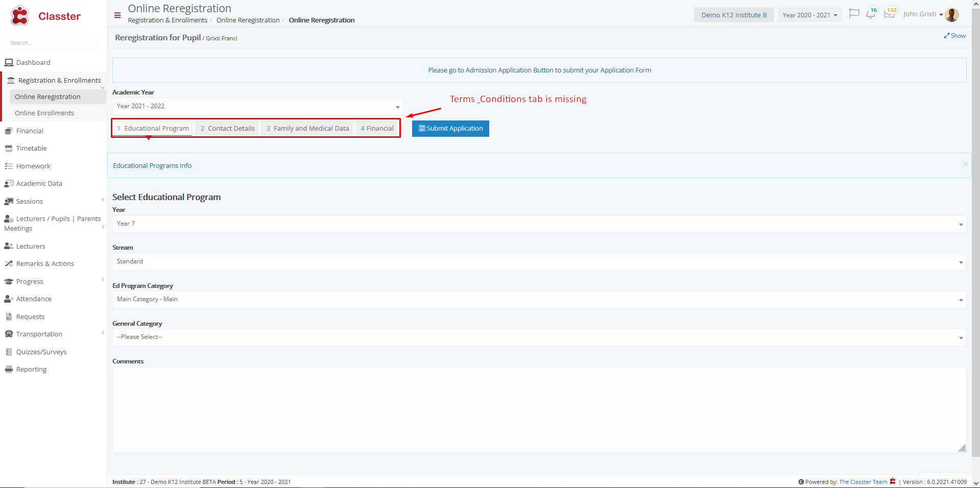The image size is (980, 488).
Task: Open the Year 7 dropdown
Action: [539, 224]
